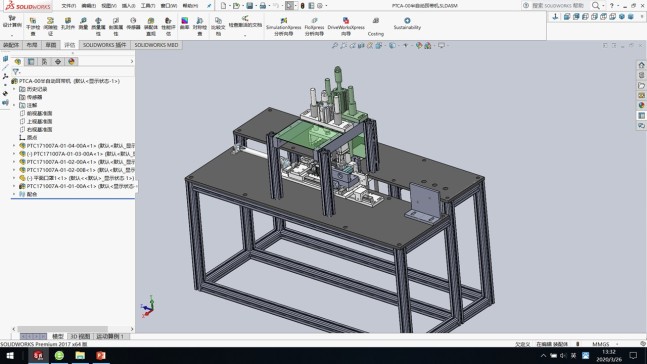Open 孔对齐 hole alignment tool
The width and height of the screenshot is (647, 364).
pos(68,23)
